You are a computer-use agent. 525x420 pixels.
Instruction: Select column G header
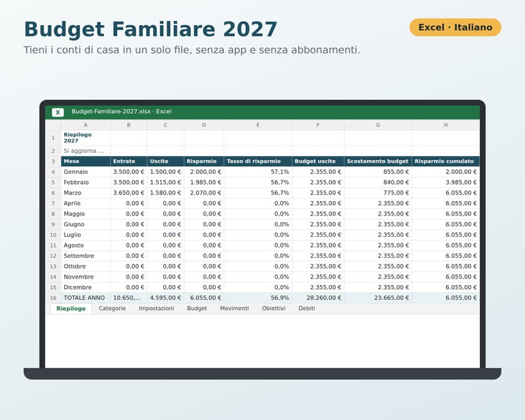[x=378, y=125]
